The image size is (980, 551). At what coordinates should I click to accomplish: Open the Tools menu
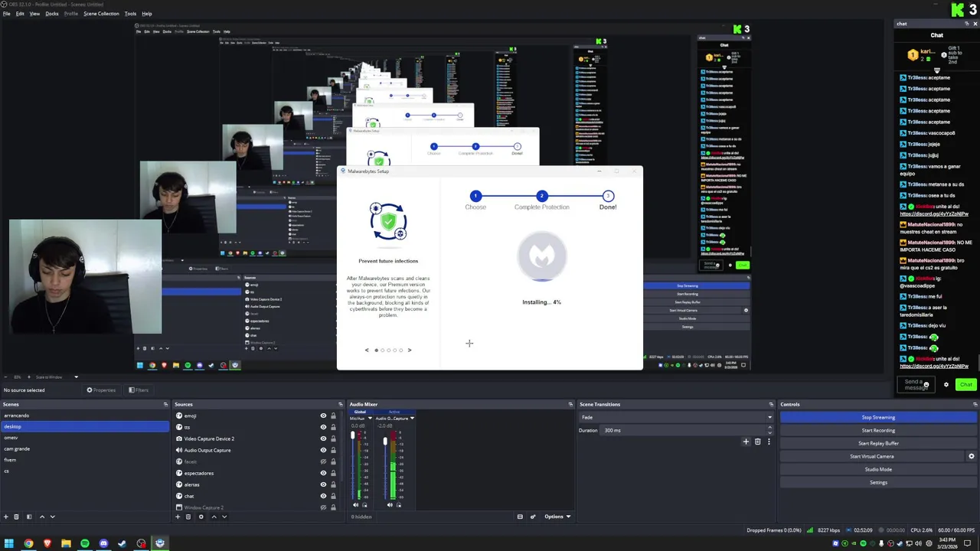point(130,13)
